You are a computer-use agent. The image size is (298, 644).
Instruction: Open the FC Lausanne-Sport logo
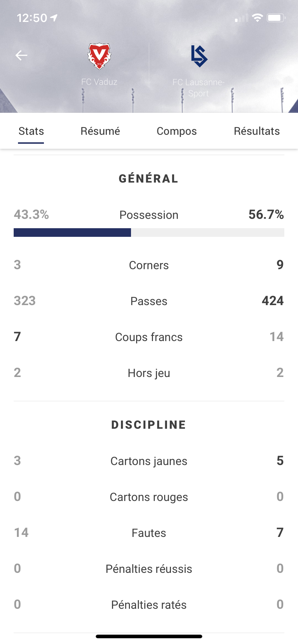point(199,56)
